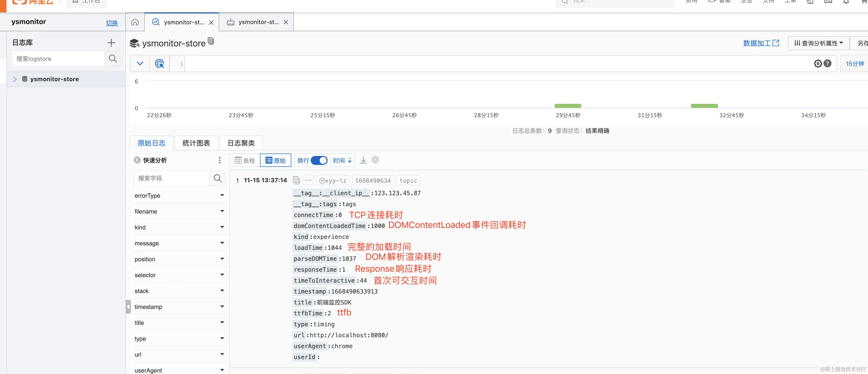Open the 日志聚类 tab
The image size is (868, 374).
coord(241,143)
